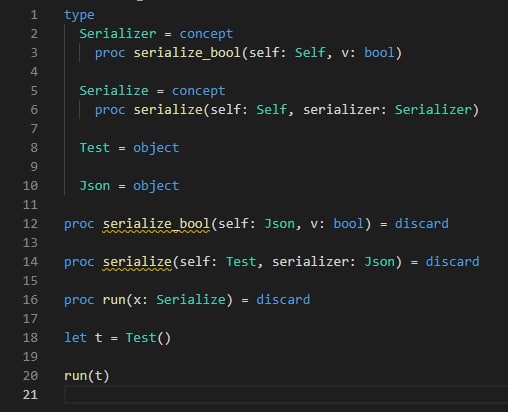
Task: Click 'Self' type on line 6
Action: click(272, 110)
